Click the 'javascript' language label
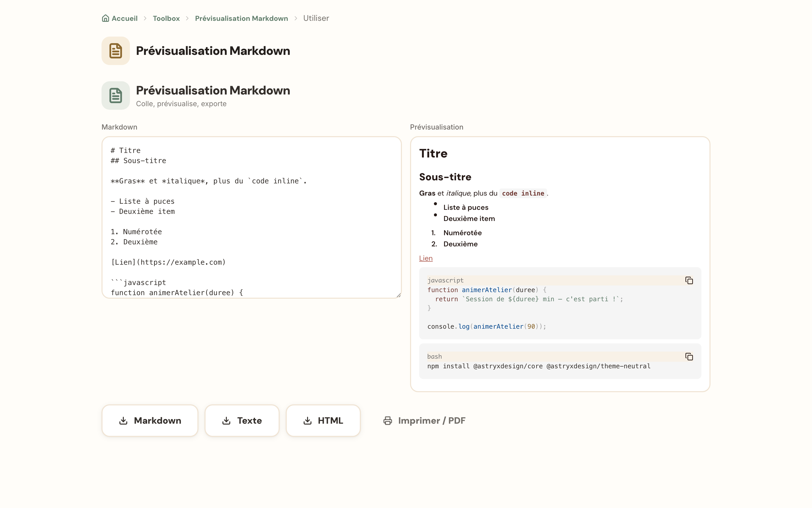The width and height of the screenshot is (812, 508). tap(445, 280)
